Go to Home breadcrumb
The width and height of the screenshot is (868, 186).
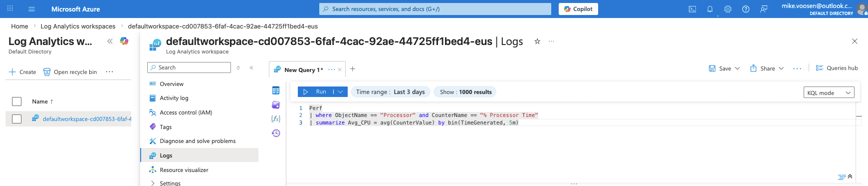(19, 26)
